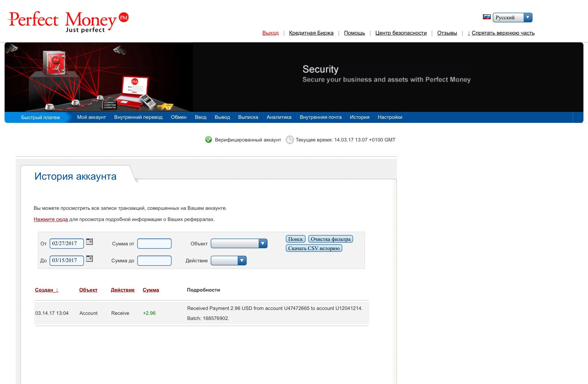Image resolution: width=588 pixels, height=384 pixels.
Task: Open Внутренняя почта menu item
Action: (321, 117)
